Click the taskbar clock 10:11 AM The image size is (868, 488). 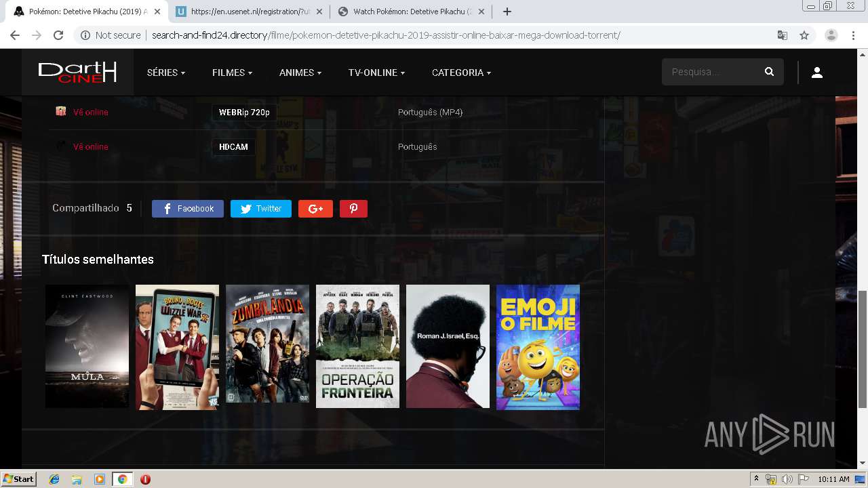pos(833,479)
